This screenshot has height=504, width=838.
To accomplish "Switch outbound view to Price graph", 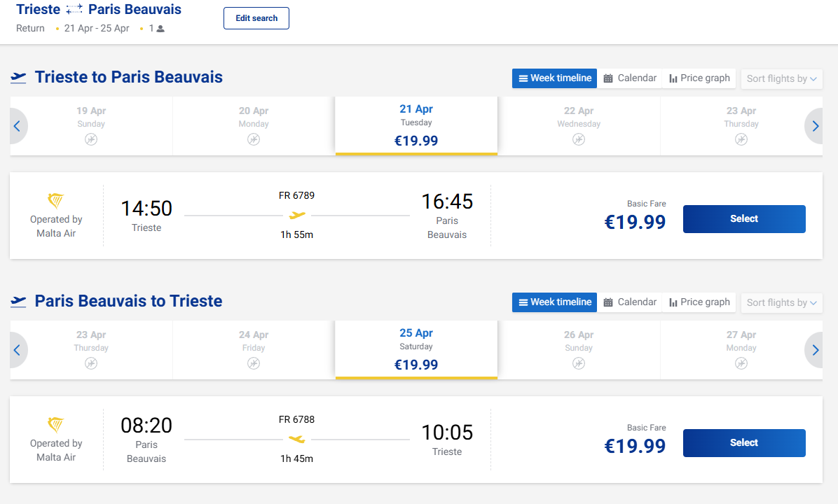I will coord(699,78).
